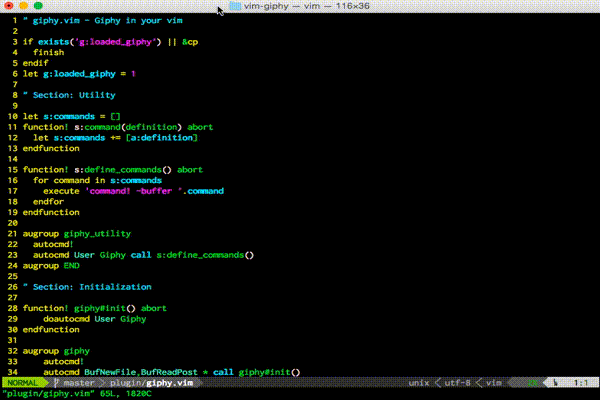Click the 'vim-giphy — vim — 116×36' window title
This screenshot has height=400, width=600.
307,6
